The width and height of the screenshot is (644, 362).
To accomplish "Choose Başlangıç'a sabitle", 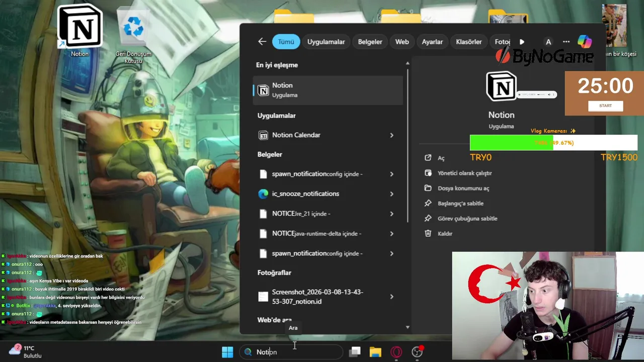I will [x=460, y=203].
